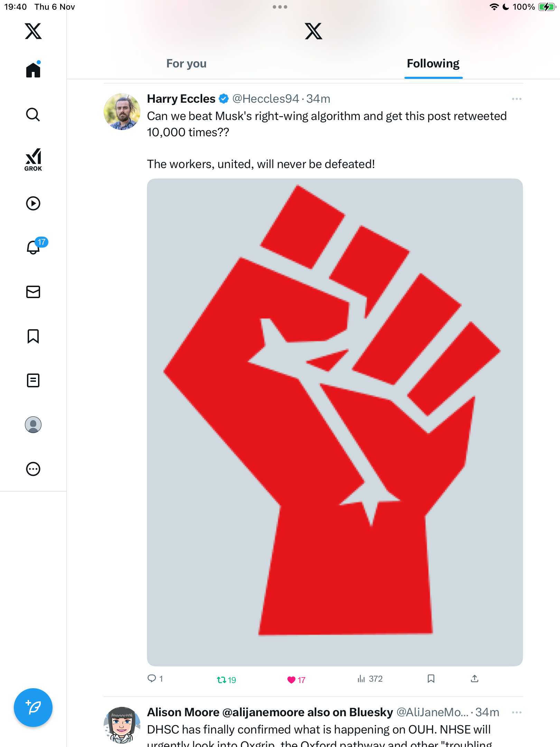Open notifications bell with 17 badge
The height and width of the screenshot is (747, 560).
tap(34, 247)
